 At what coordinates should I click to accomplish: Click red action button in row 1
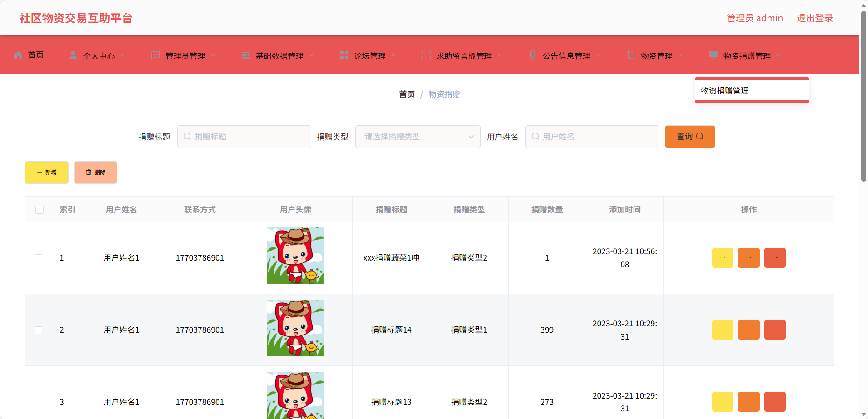(x=775, y=258)
